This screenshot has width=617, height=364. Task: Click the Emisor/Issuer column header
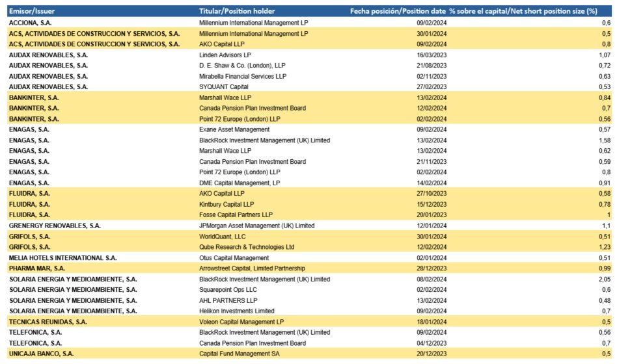[31, 11]
